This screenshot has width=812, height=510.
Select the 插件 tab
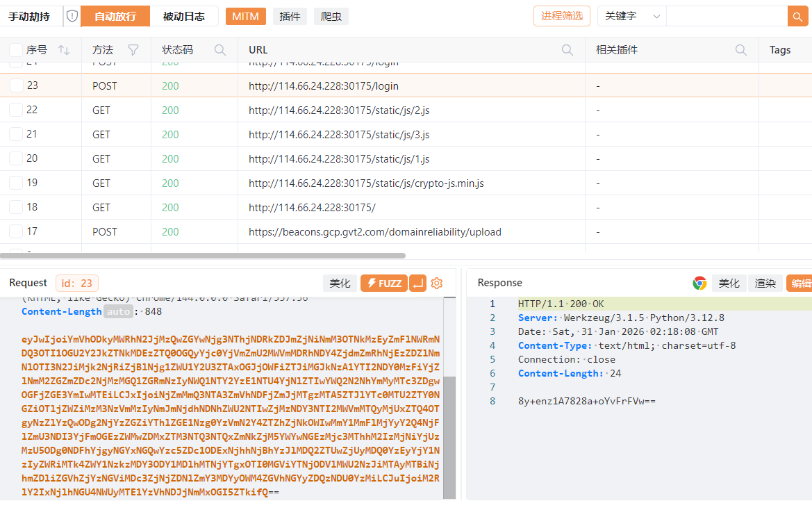290,16
